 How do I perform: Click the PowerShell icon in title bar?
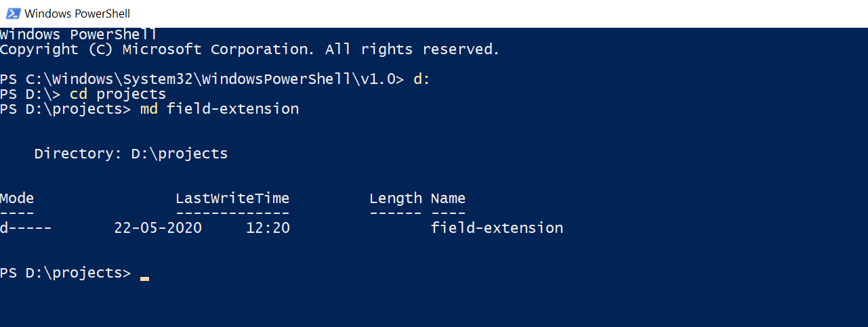coord(12,13)
